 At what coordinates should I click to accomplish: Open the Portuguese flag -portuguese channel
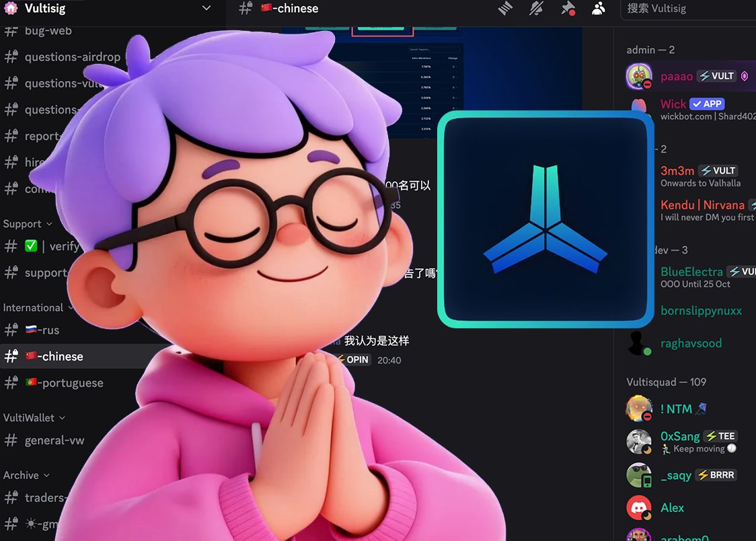pos(64,384)
